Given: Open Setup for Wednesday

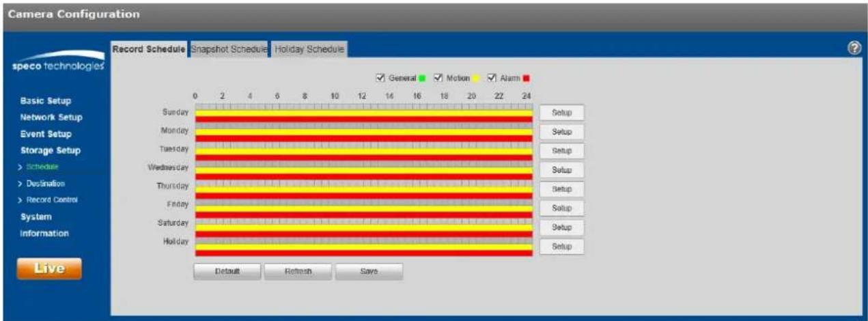Looking at the screenshot, I should click(561, 170).
